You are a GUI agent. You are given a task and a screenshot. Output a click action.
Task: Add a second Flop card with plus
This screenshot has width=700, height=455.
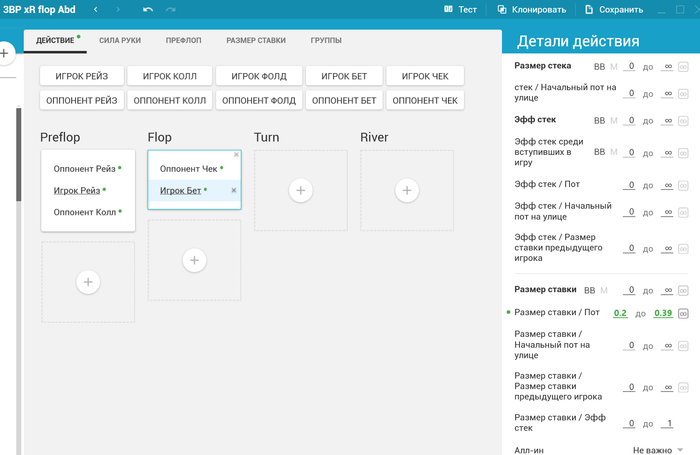pos(194,260)
